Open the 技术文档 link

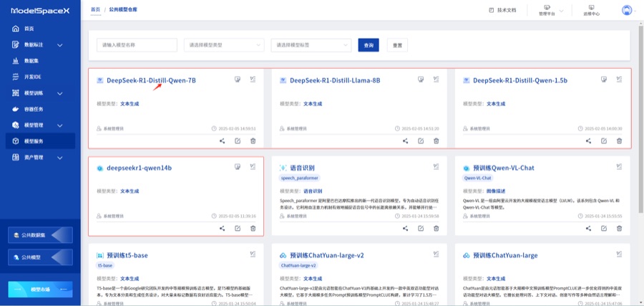[x=502, y=10]
